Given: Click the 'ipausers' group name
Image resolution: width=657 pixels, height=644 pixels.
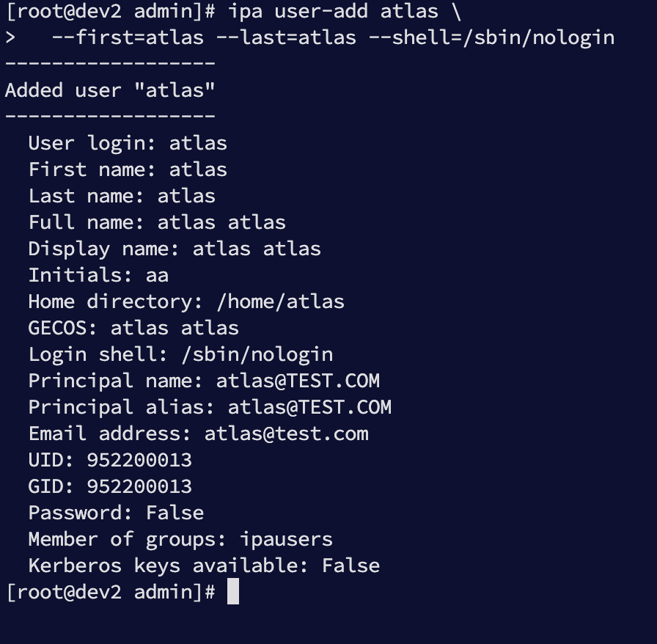Looking at the screenshot, I should 286,539.
